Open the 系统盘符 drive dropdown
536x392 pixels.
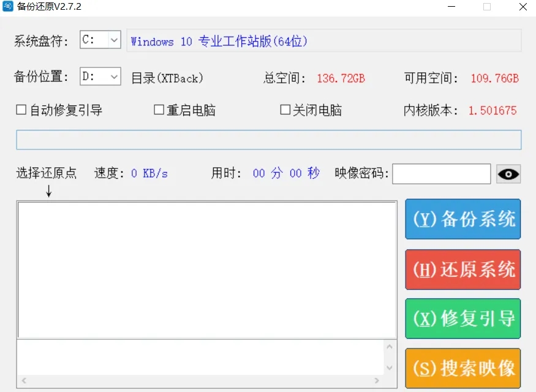click(115, 39)
